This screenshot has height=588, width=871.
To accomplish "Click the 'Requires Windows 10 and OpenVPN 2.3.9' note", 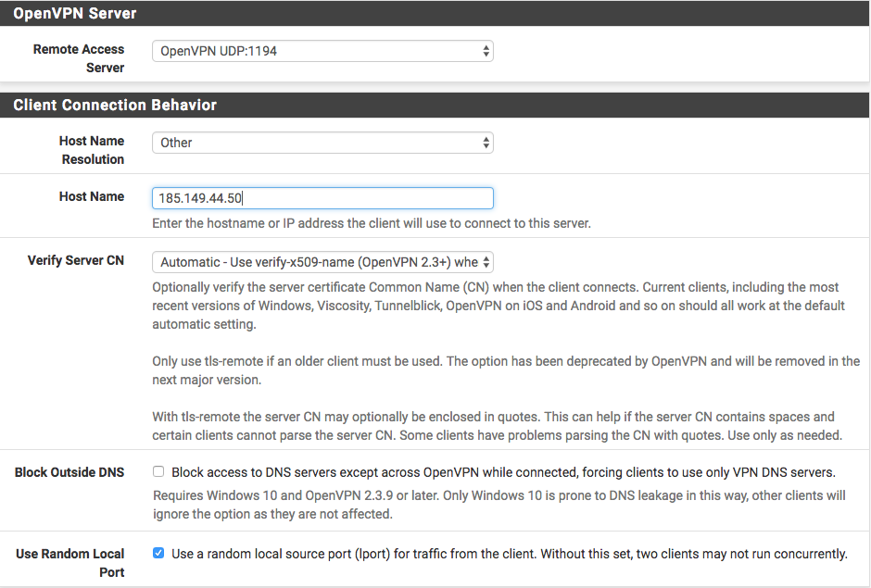I will pos(499,505).
